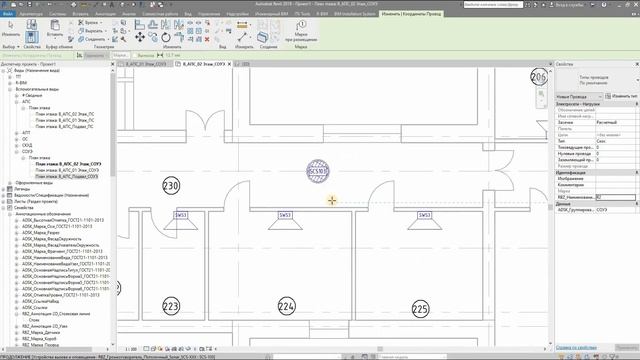Click the search keyword field in title bar

pos(493,4)
